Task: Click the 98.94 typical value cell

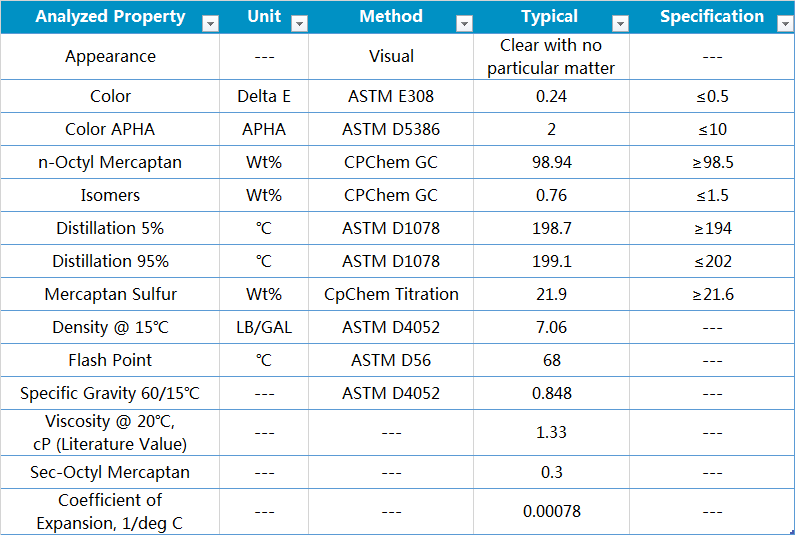Action: pos(551,162)
